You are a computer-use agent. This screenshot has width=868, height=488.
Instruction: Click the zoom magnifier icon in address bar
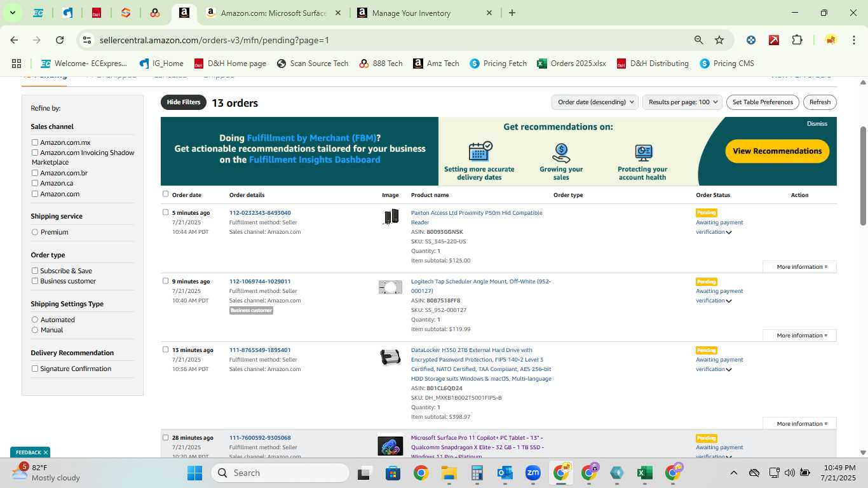point(699,40)
